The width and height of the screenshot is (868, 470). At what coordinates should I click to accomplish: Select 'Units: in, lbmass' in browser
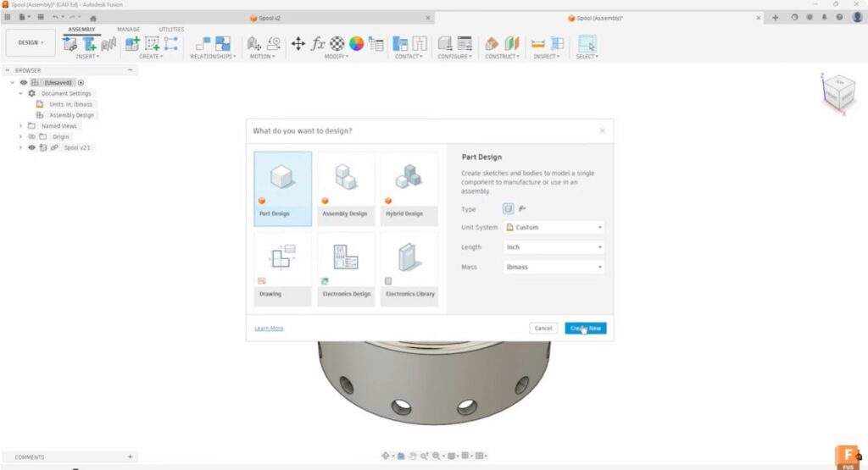[x=71, y=104]
